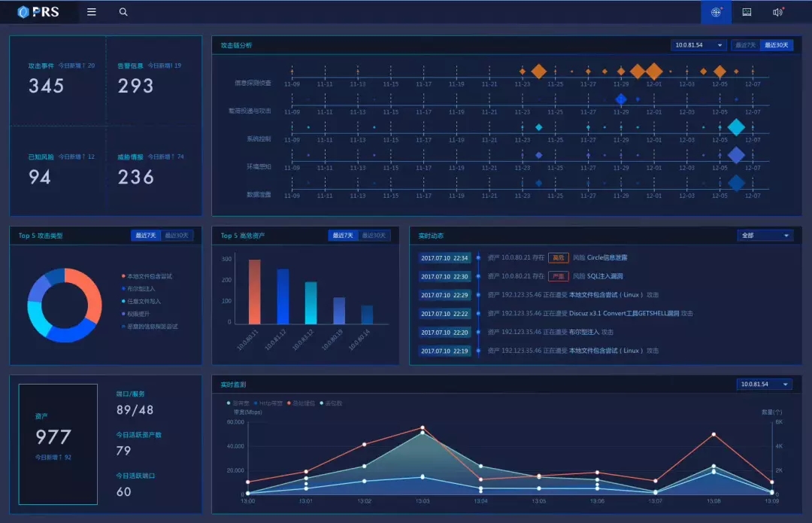Click the 89/48 port/service value
Screen dimensions: 812x523
[x=135, y=410]
